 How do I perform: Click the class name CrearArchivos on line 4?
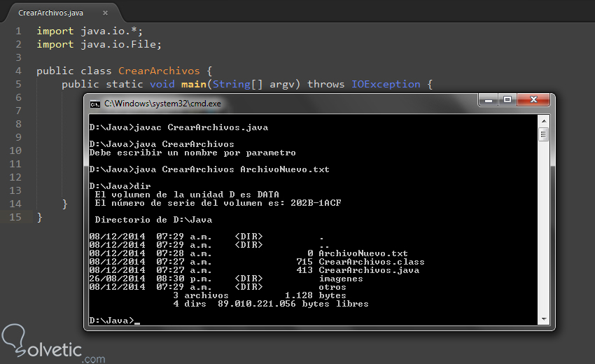pos(159,71)
